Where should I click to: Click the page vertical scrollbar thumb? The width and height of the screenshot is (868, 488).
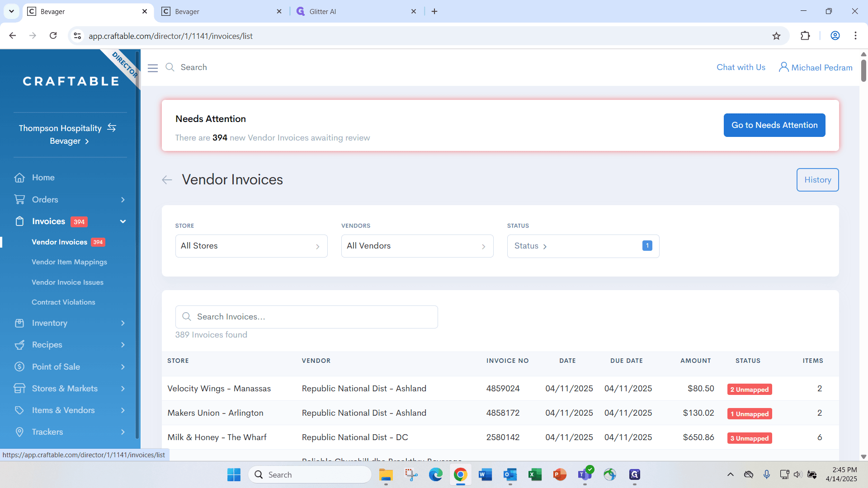tap(863, 70)
